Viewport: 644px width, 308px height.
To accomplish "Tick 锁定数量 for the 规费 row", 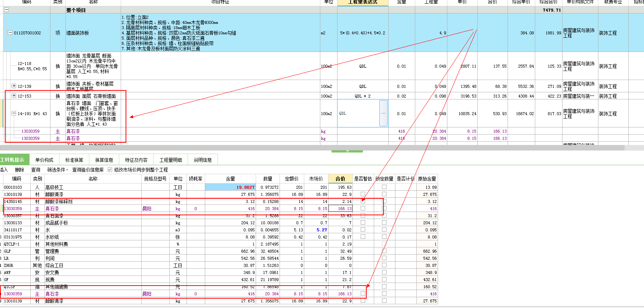I will coord(384,279).
